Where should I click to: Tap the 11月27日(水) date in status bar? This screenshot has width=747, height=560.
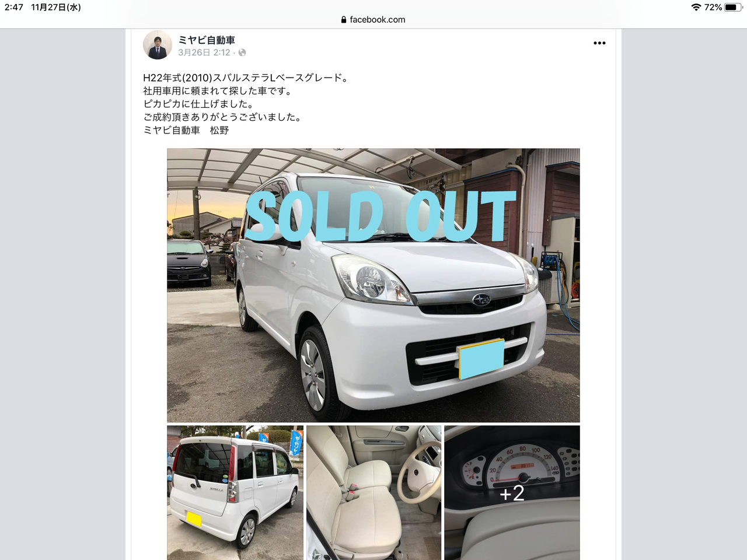56,7
